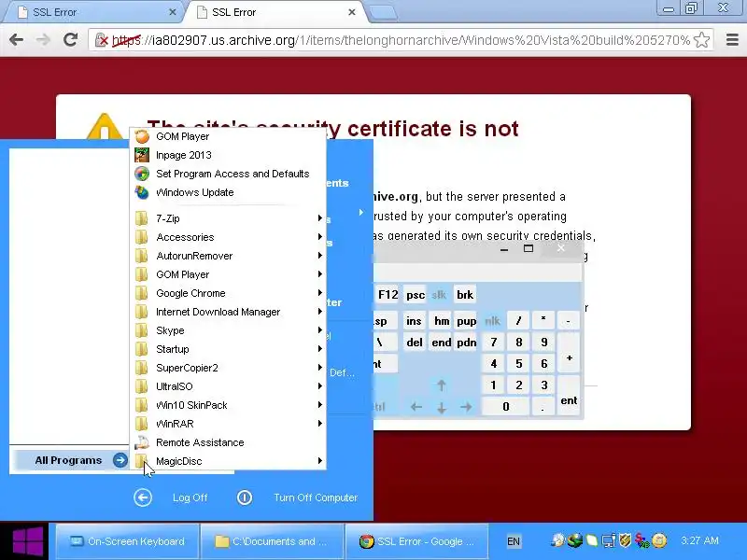Click the EN language indicator
747x560 pixels.
pos(514,541)
